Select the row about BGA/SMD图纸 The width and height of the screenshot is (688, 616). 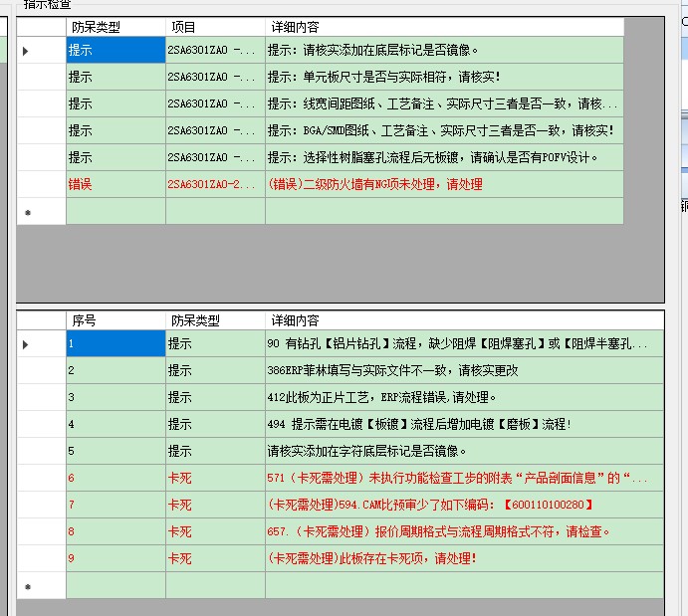coord(444,130)
